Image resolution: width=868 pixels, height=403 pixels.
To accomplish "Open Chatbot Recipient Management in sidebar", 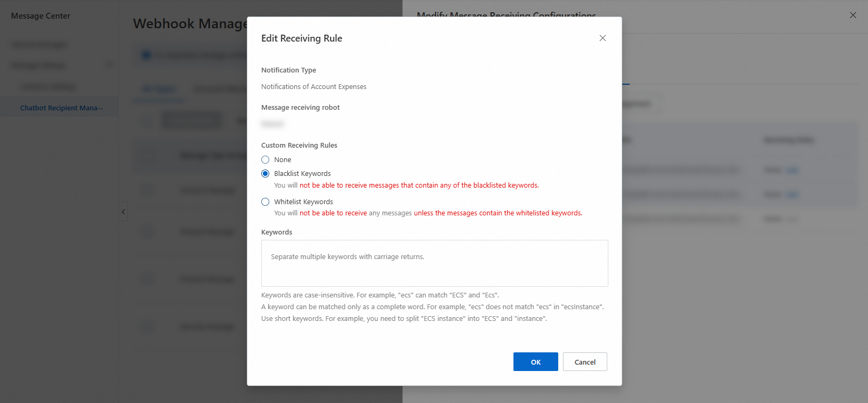I will pos(62,108).
